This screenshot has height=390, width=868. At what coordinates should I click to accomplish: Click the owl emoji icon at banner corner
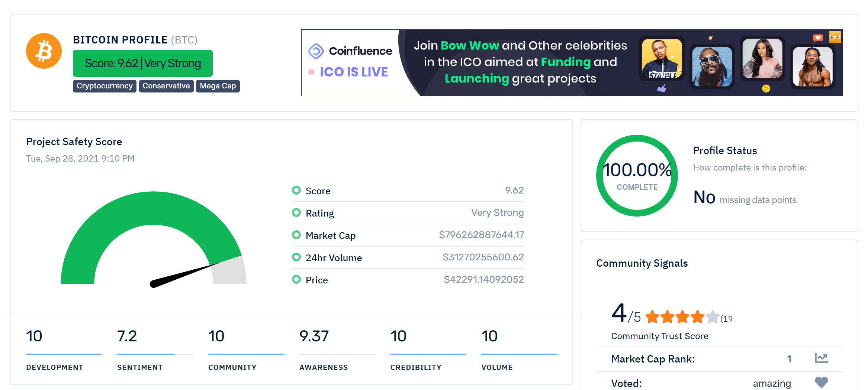click(x=835, y=36)
